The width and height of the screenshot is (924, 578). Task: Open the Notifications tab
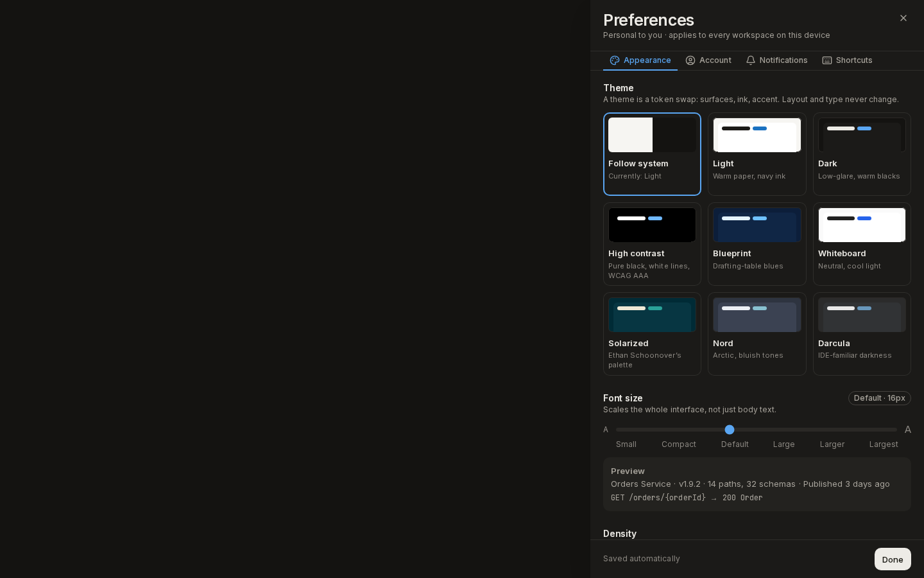point(776,60)
